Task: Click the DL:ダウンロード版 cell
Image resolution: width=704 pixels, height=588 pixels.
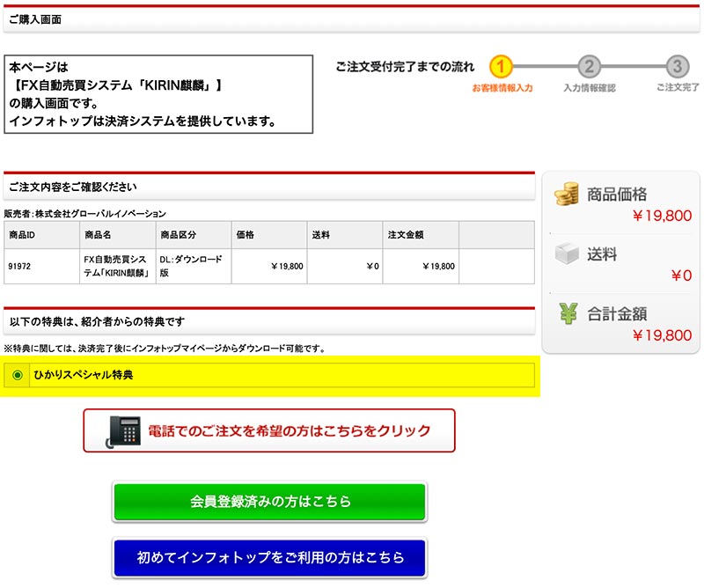Action: coord(194,266)
